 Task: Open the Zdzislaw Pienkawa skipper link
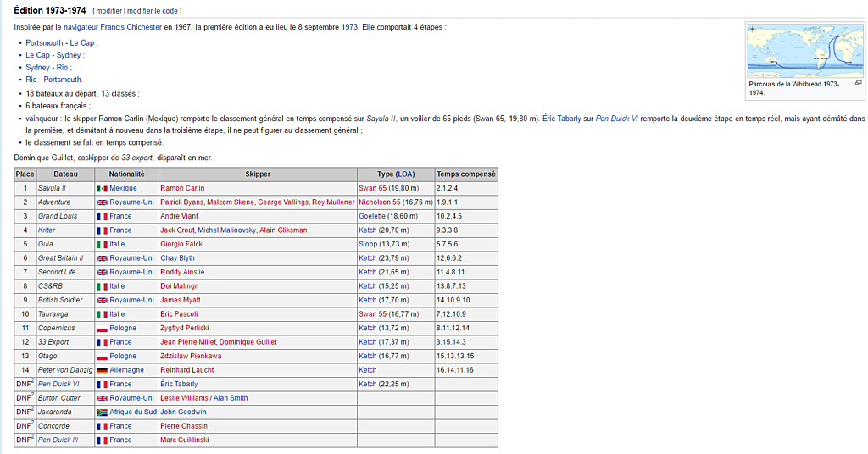191,356
